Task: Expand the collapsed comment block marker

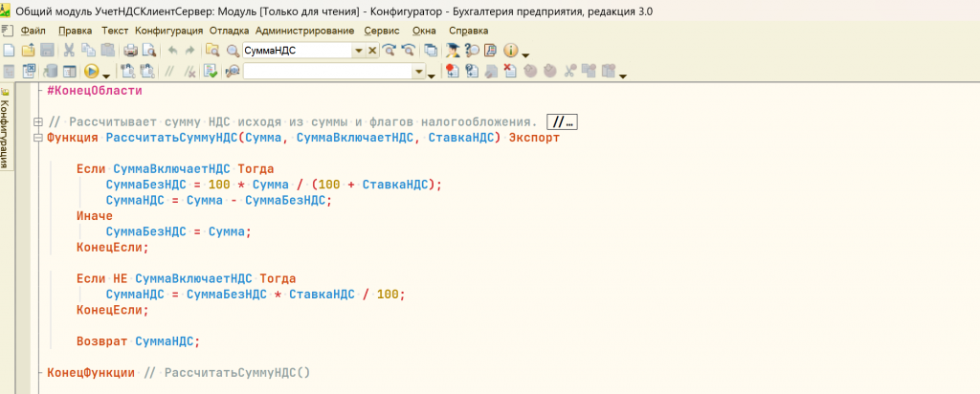Action: point(38,121)
